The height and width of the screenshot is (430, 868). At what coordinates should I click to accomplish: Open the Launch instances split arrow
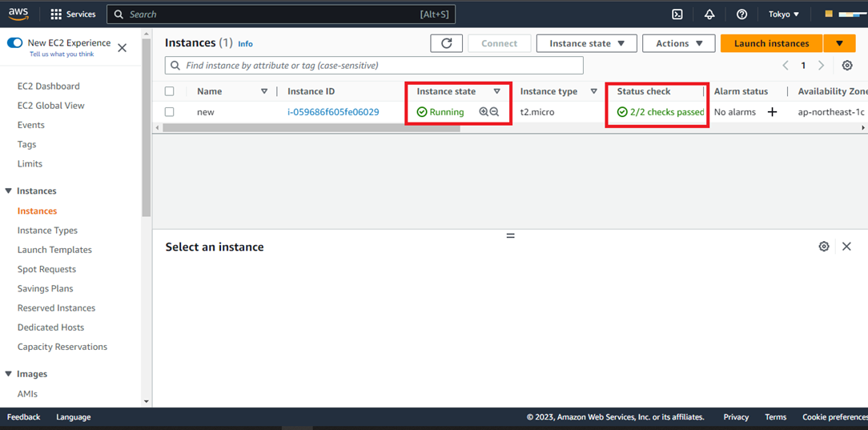pyautogui.click(x=839, y=43)
